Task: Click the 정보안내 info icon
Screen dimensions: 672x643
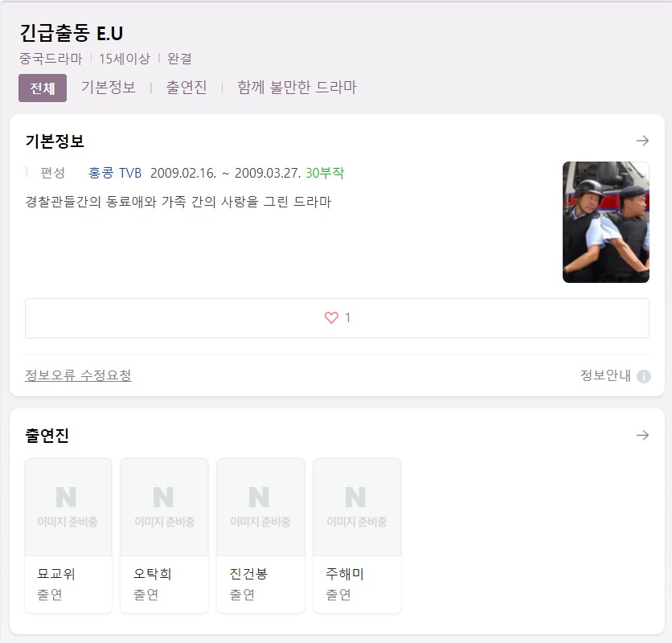Action: click(644, 376)
